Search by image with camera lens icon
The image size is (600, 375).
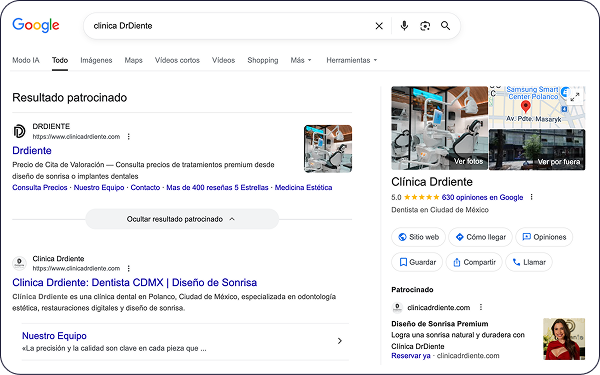tap(425, 26)
